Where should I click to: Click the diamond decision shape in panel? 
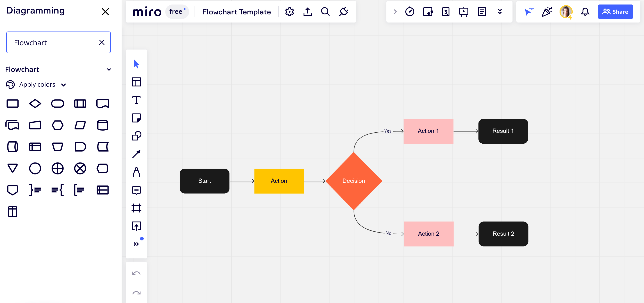tap(35, 104)
